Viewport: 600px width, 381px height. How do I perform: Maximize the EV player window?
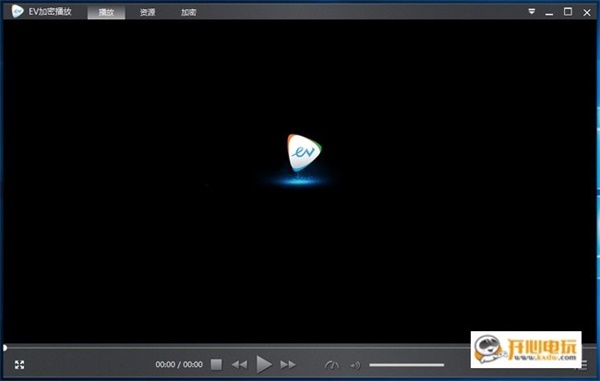coord(568,11)
